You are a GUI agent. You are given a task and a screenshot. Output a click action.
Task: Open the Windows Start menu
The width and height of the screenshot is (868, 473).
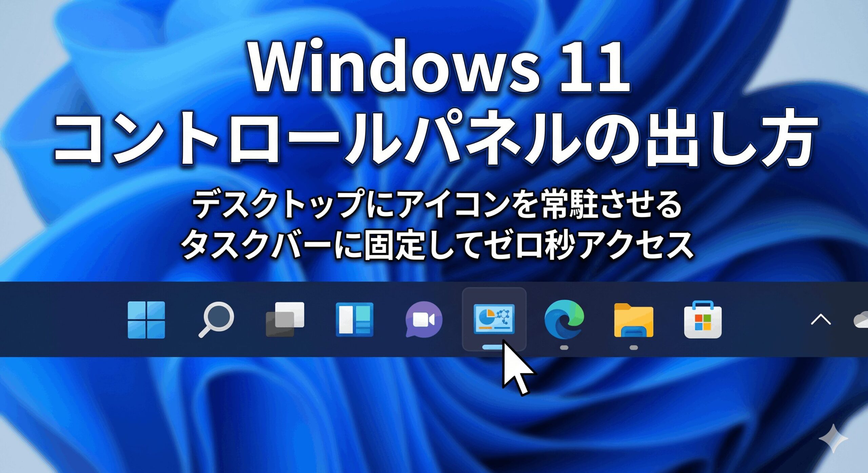point(146,320)
